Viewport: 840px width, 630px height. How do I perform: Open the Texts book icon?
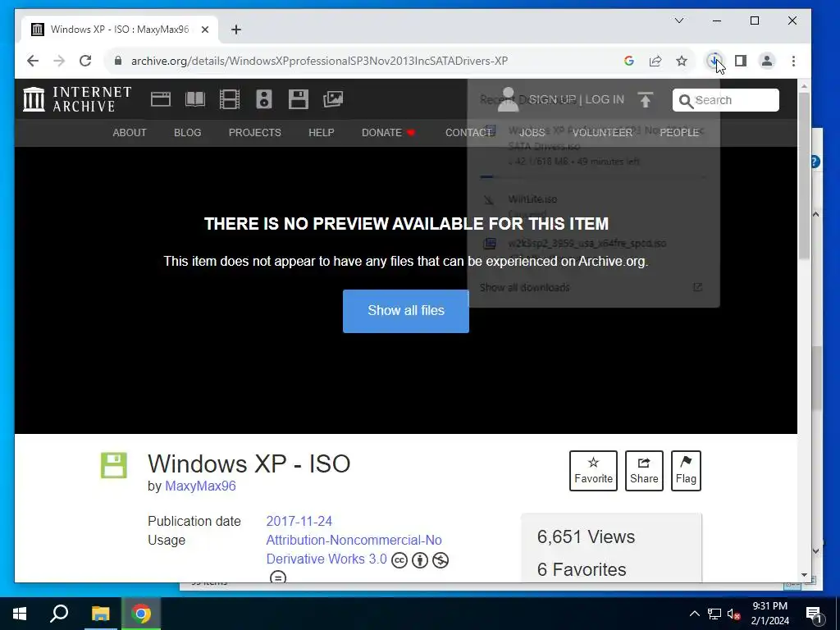click(x=195, y=99)
